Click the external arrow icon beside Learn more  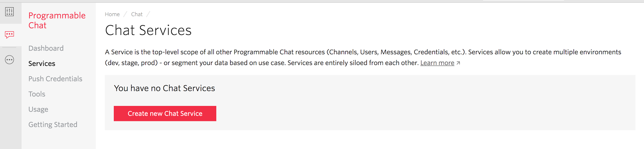pyautogui.click(x=458, y=63)
